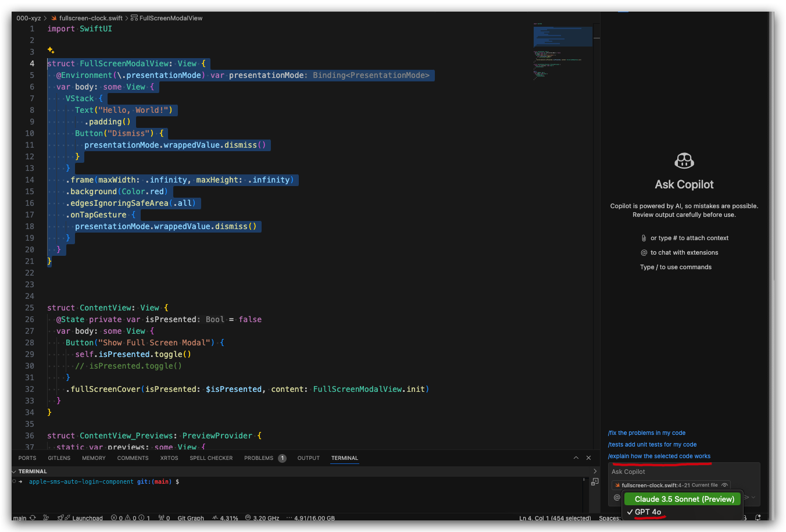Image resolution: width=786 pixels, height=532 pixels.
Task: Expand the terminal side list chevron
Action: pos(595,472)
